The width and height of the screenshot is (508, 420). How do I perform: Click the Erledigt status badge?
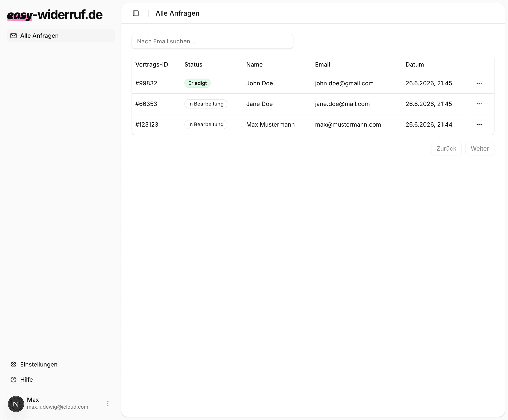[x=197, y=83]
